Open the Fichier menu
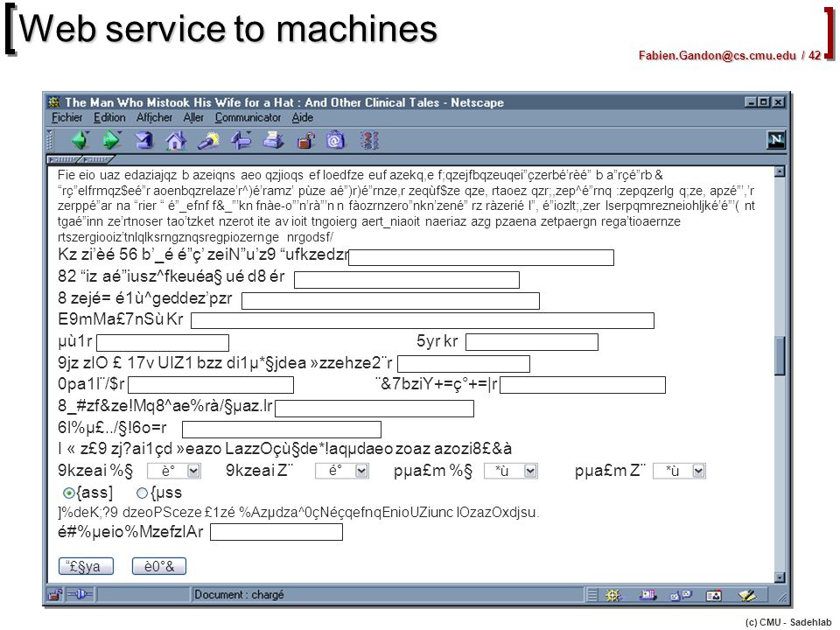The height and width of the screenshot is (630, 840). point(67,117)
